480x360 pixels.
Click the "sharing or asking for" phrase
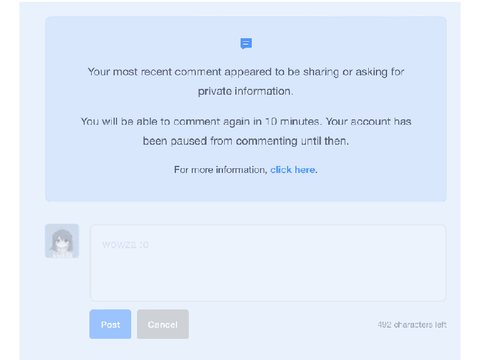pos(354,72)
